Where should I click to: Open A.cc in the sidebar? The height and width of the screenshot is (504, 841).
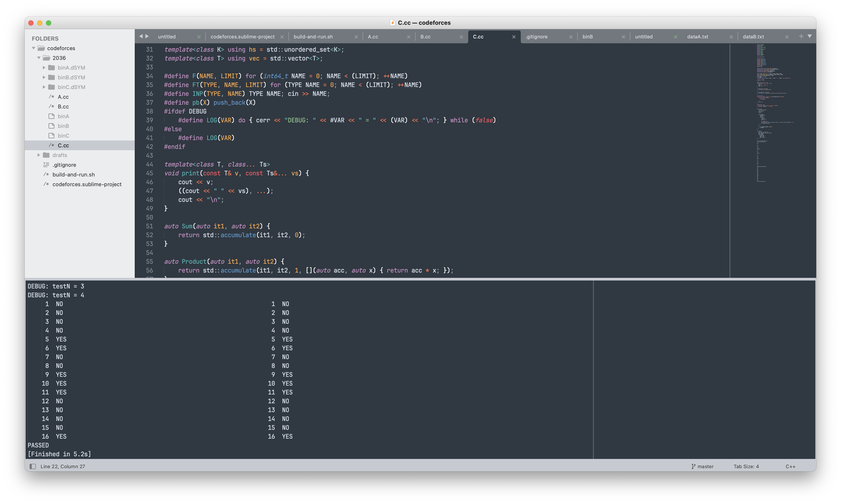(63, 97)
